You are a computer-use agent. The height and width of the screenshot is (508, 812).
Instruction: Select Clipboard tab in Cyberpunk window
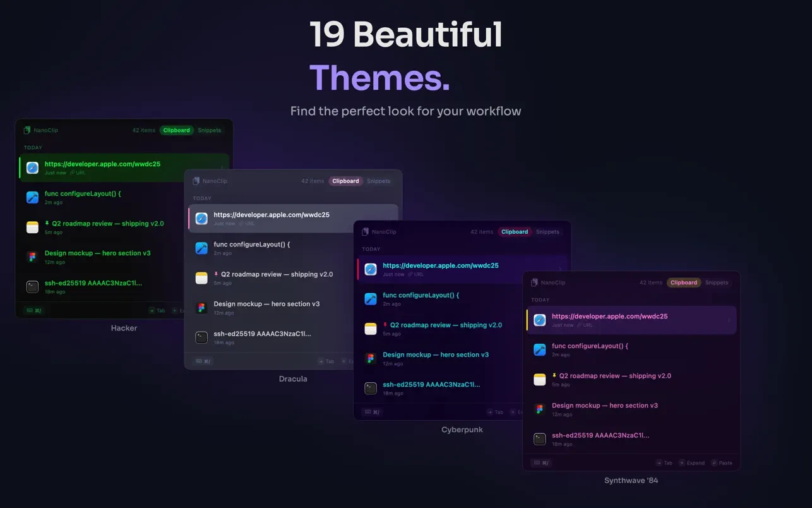[515, 232]
